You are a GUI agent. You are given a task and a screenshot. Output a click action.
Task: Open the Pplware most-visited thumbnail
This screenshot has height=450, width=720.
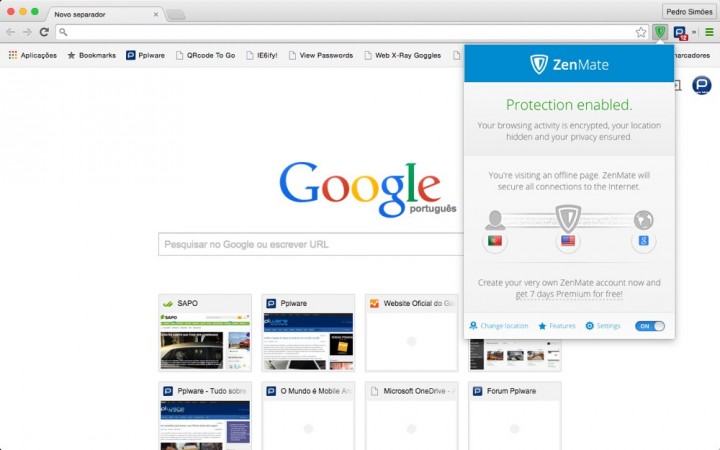coord(308,332)
